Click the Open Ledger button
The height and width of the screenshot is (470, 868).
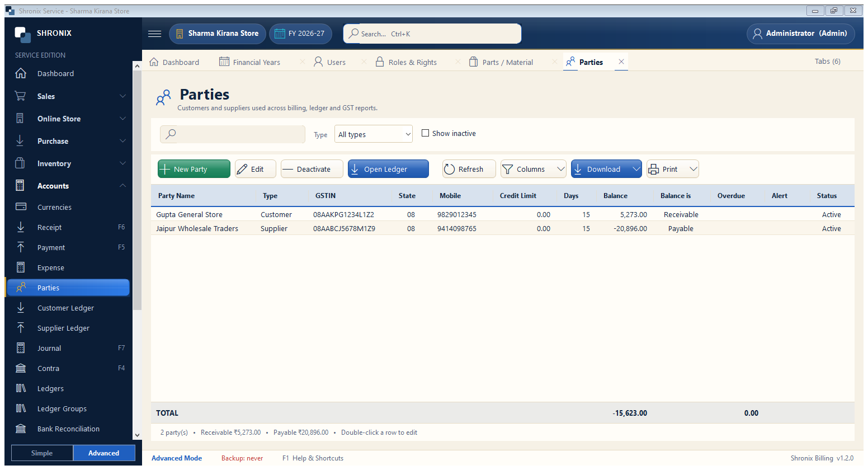click(x=388, y=169)
